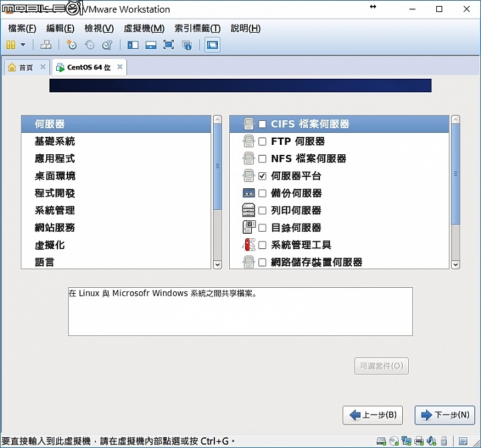Open the 檔案(F) menu

pos(22,29)
